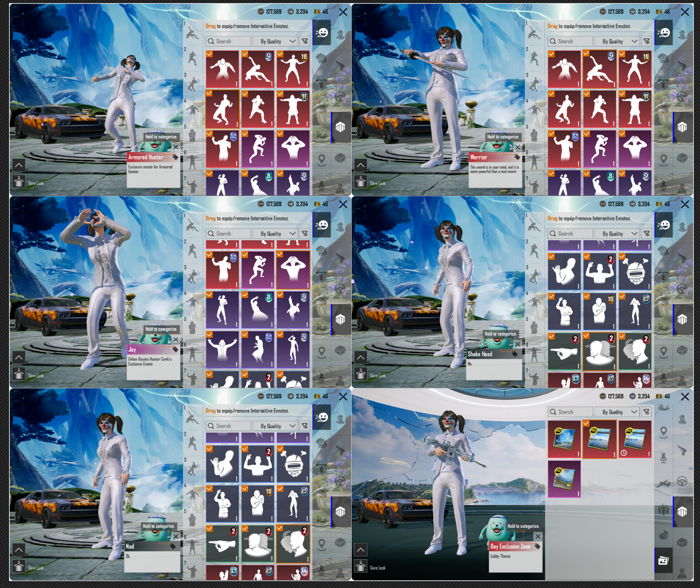
Task: Select the helmeted character icon in the Bay Exclusion Zone panel
Action: (x=682, y=420)
